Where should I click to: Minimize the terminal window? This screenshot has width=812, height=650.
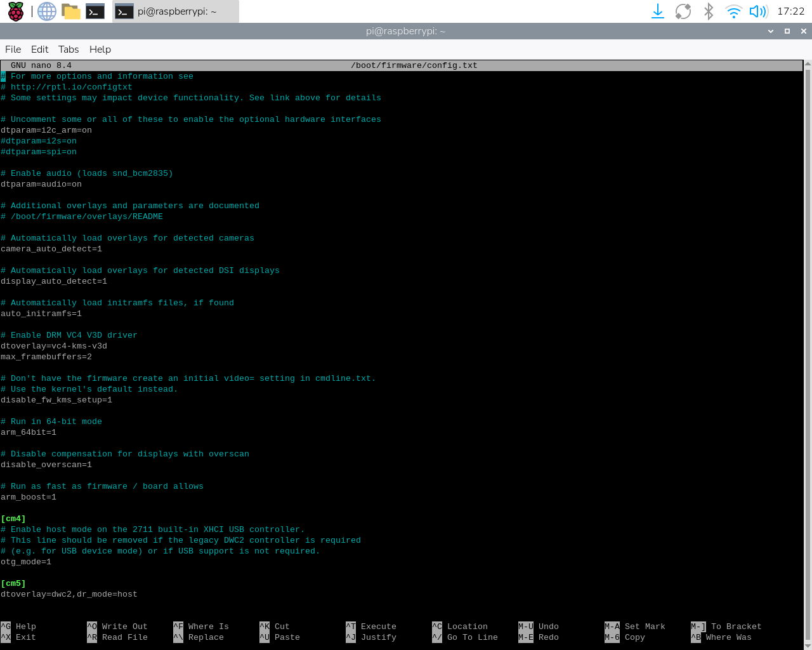tap(771, 31)
